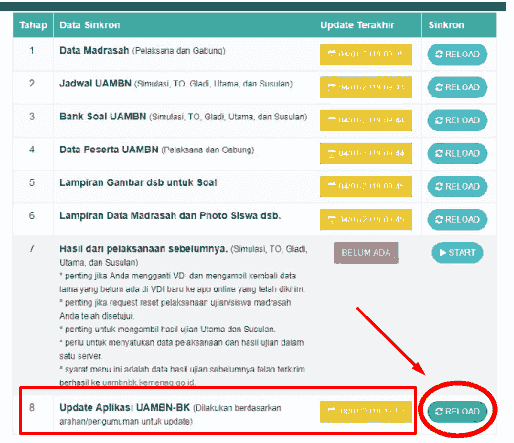
Task: Click the reload icon in Data Madrasah button
Action: tap(439, 54)
